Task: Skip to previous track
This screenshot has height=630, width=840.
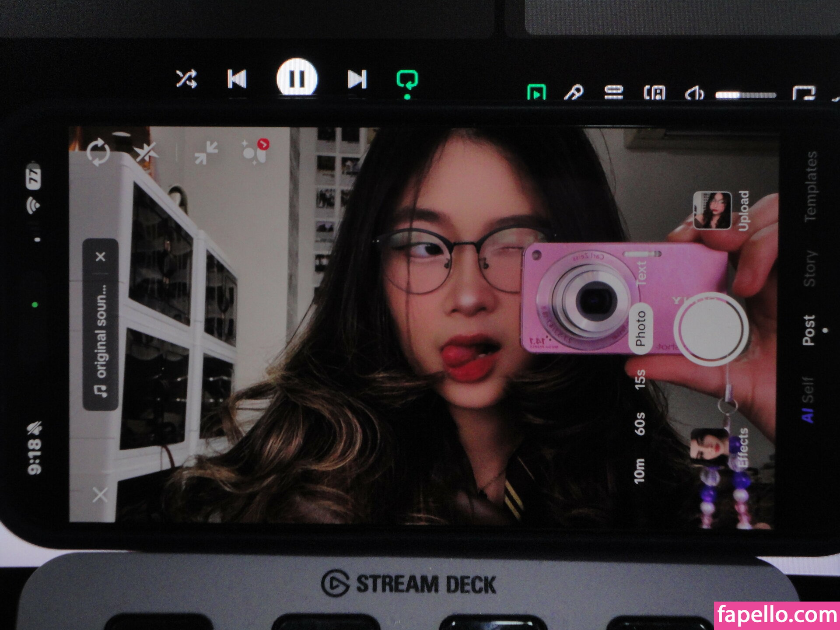Action: [x=237, y=80]
